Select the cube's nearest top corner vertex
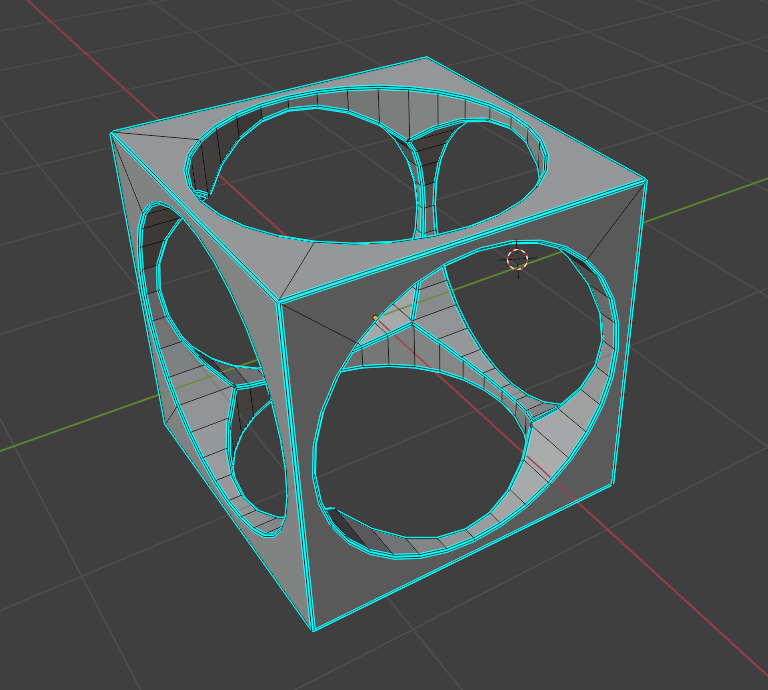The image size is (768, 690). click(279, 299)
